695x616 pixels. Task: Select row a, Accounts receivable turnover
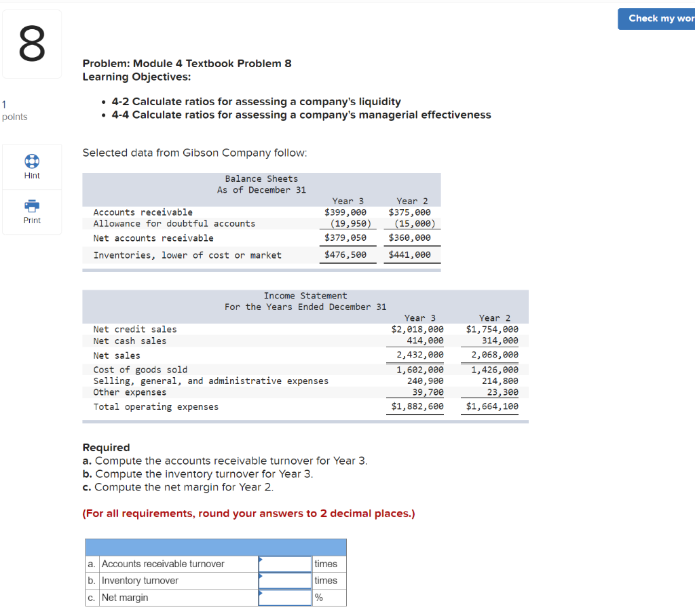170,564
